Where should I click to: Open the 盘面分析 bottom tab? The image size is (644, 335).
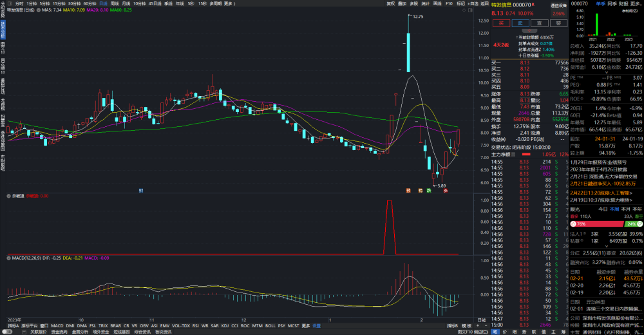coord(80,332)
